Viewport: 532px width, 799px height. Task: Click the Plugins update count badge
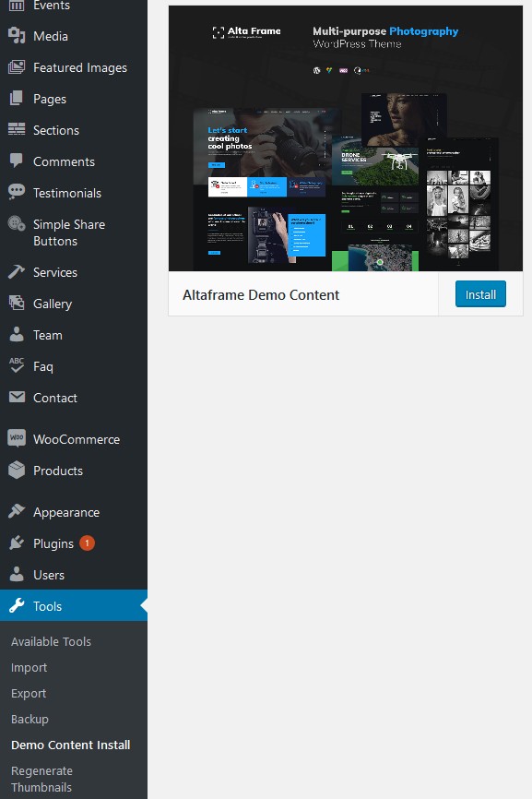pos(87,543)
